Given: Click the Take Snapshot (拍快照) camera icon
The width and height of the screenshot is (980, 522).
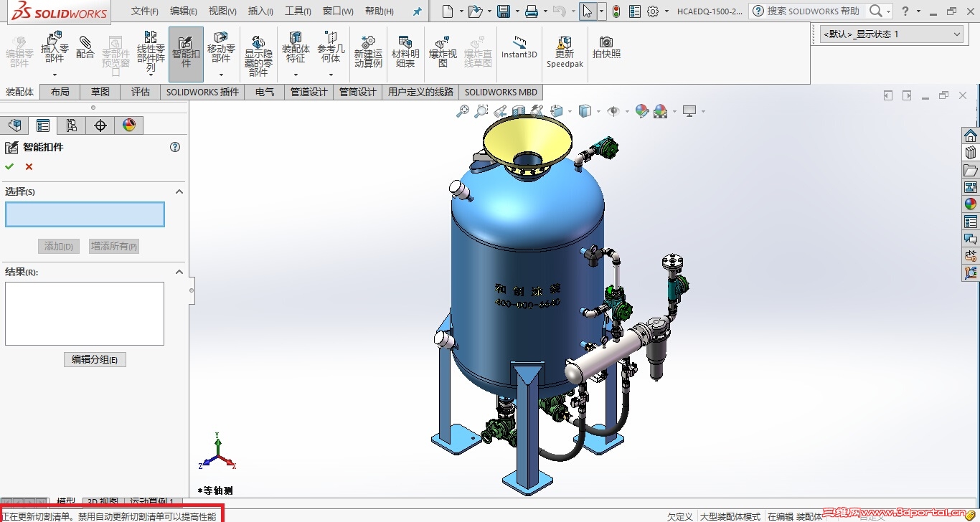Looking at the screenshot, I should point(606,47).
